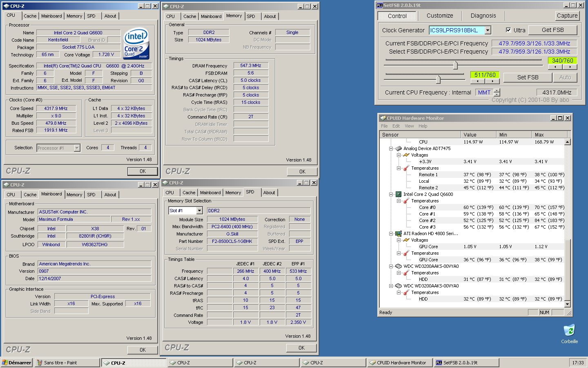Viewport: 588px width, 368px height.
Task: Collapse the ATI Radeon HD 4800 node
Action: 391,233
